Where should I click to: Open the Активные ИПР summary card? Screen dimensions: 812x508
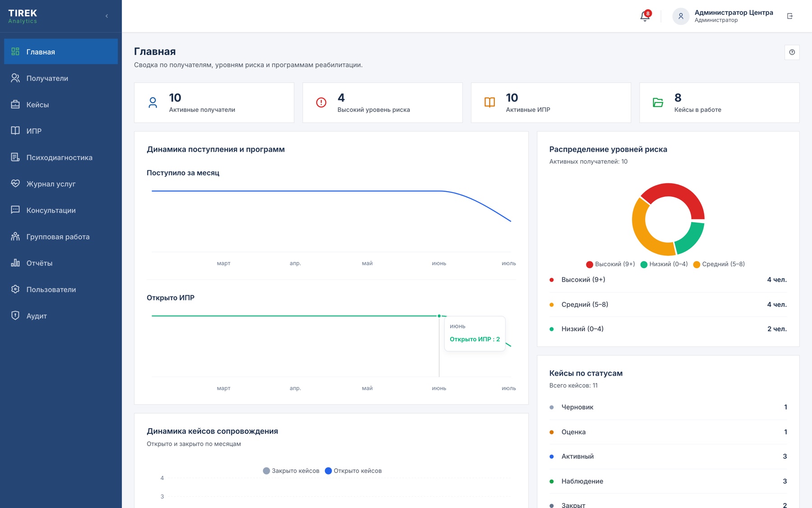pos(551,103)
